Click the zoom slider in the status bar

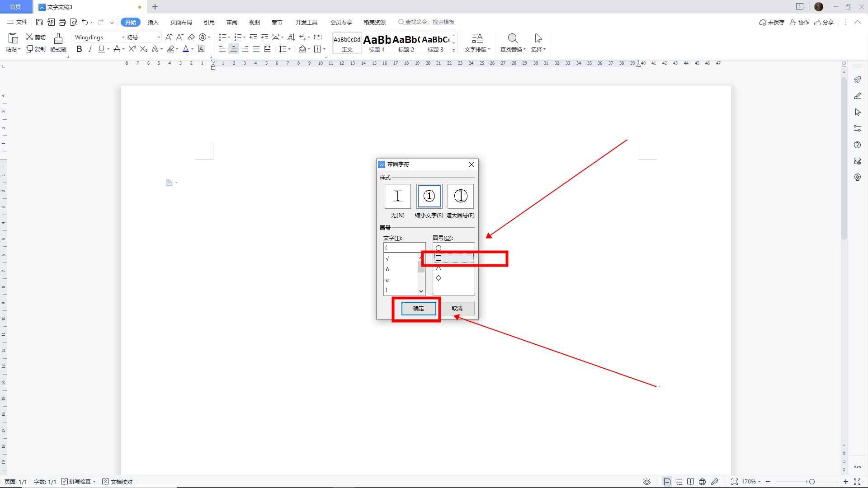[811, 482]
